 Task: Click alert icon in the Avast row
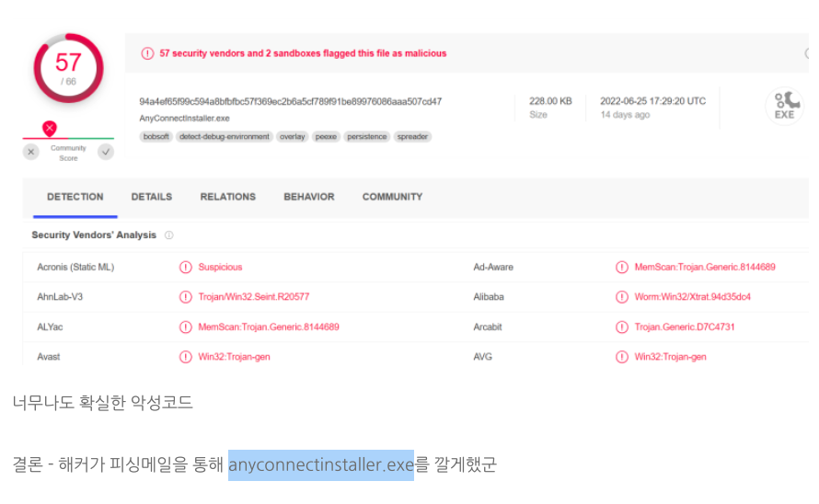point(185,357)
